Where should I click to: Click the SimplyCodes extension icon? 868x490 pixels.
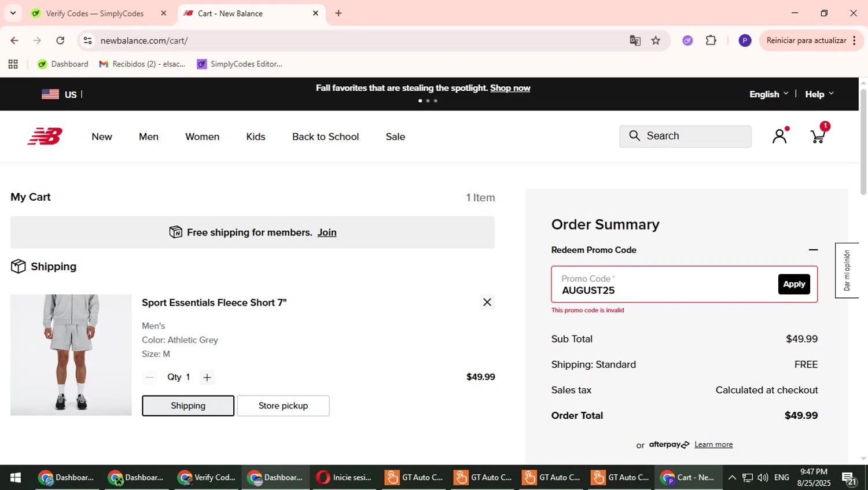(687, 40)
